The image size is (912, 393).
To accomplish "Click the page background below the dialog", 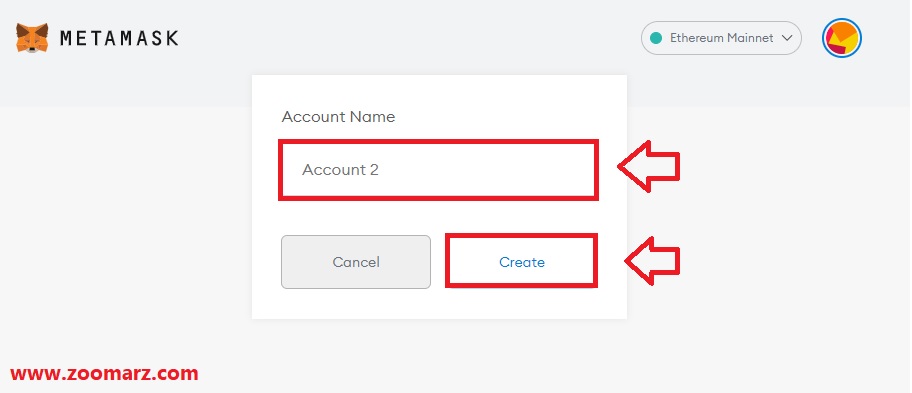I will tap(439, 356).
